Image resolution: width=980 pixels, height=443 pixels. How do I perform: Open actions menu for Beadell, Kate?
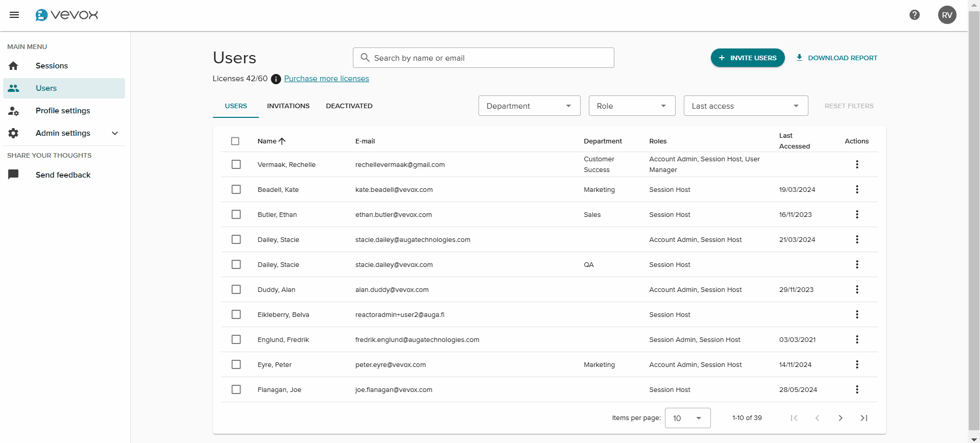point(857,189)
